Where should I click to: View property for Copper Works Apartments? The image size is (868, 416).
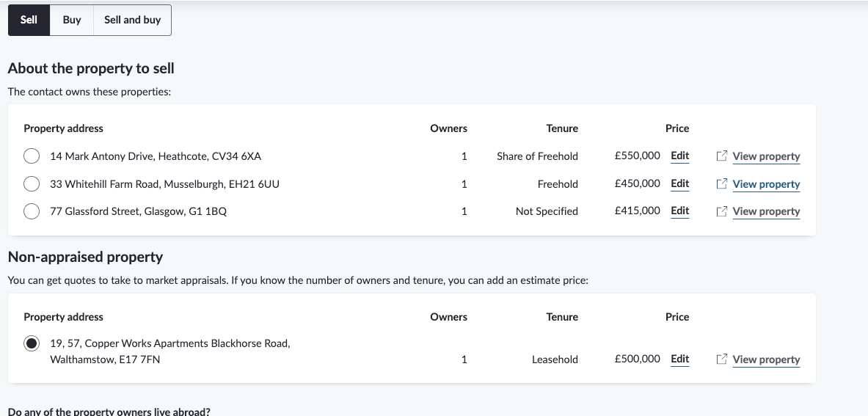(766, 360)
